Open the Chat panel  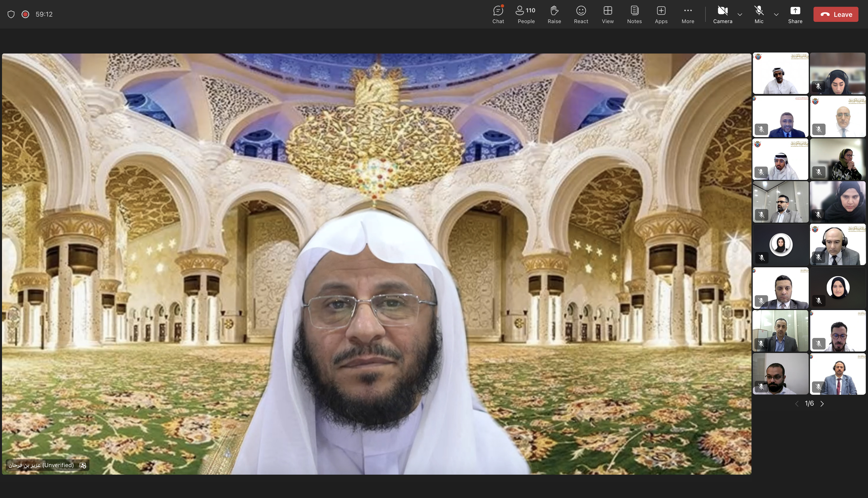[x=498, y=14]
